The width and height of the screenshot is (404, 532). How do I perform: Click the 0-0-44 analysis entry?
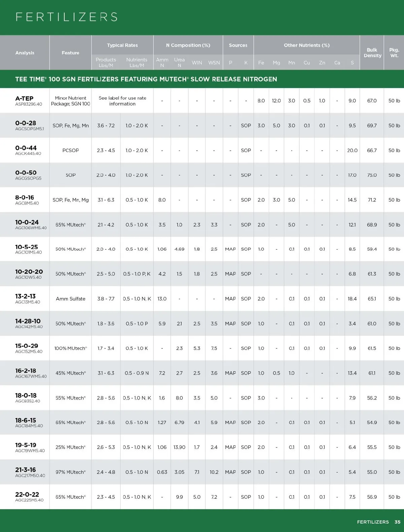pyautogui.click(x=26, y=148)
